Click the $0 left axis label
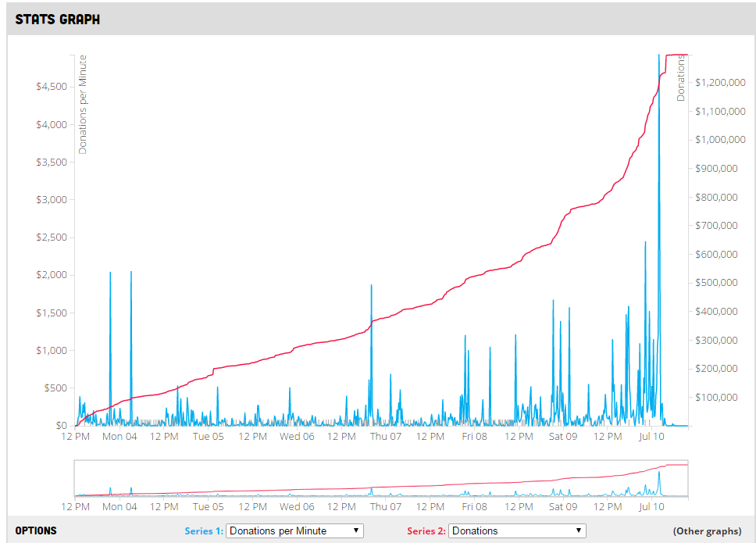The width and height of the screenshot is (756, 543). pyautogui.click(x=61, y=426)
